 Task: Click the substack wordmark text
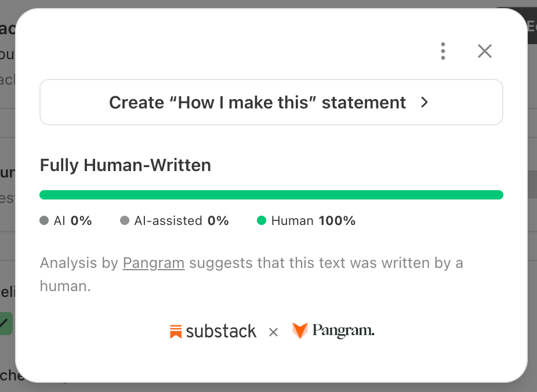coord(221,332)
